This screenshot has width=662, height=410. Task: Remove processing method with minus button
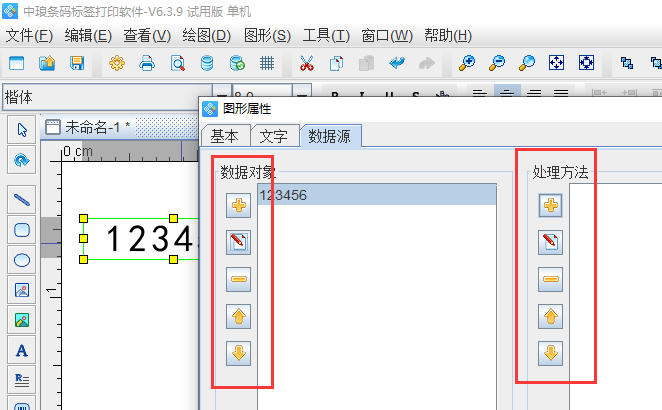(550, 280)
